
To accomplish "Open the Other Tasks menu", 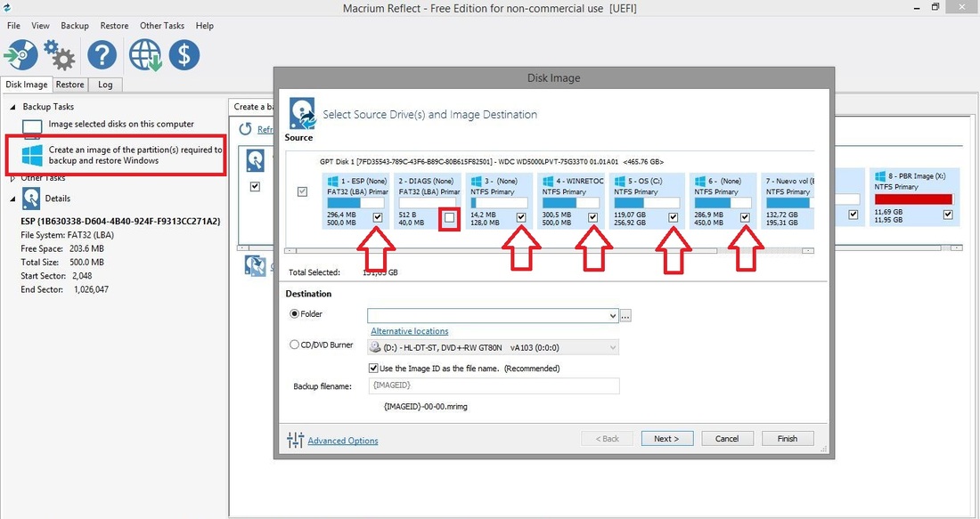I will pyautogui.click(x=162, y=26).
